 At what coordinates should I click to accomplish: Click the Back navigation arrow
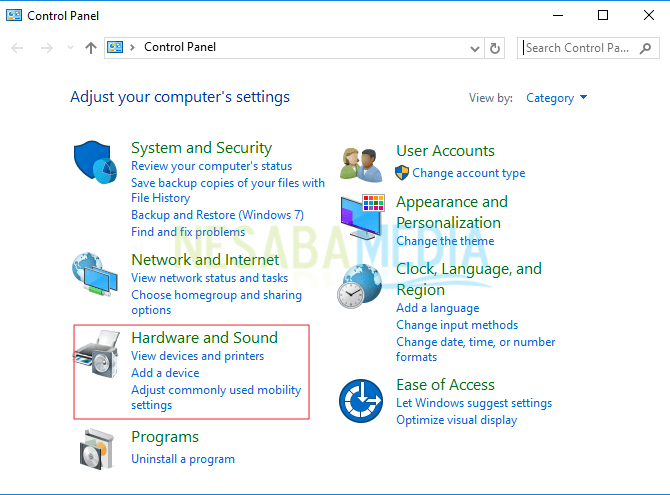coord(17,47)
